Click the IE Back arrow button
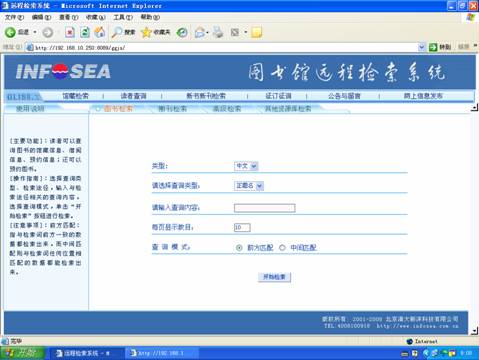 [10, 32]
